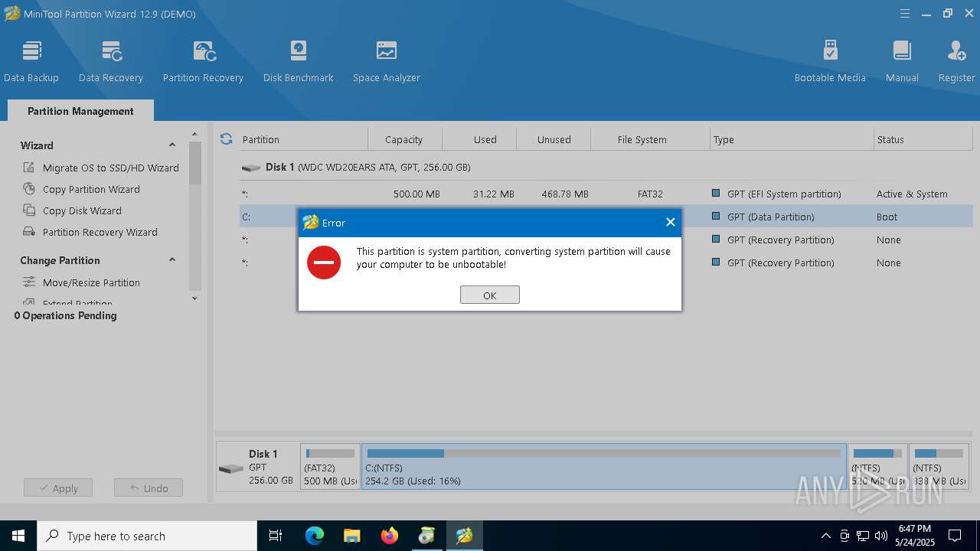Select the C:(NTFS) block in disk map
This screenshot has height=551, width=980.
click(x=604, y=466)
